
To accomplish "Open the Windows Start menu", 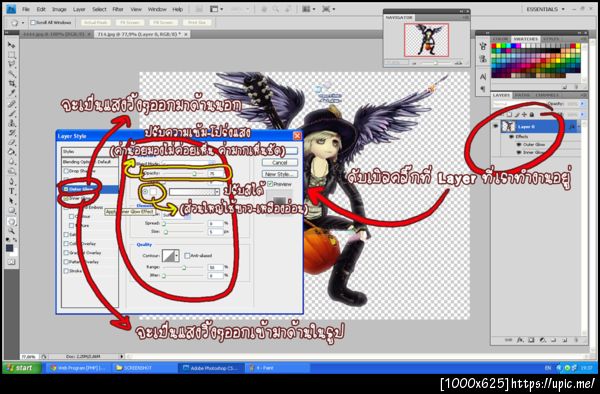I will pos(22,368).
